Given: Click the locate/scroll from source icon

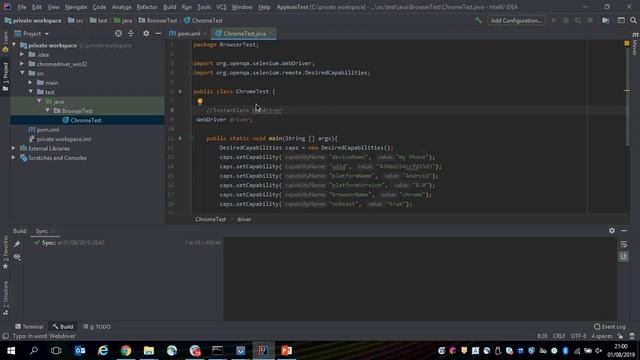Looking at the screenshot, I should 118,33.
